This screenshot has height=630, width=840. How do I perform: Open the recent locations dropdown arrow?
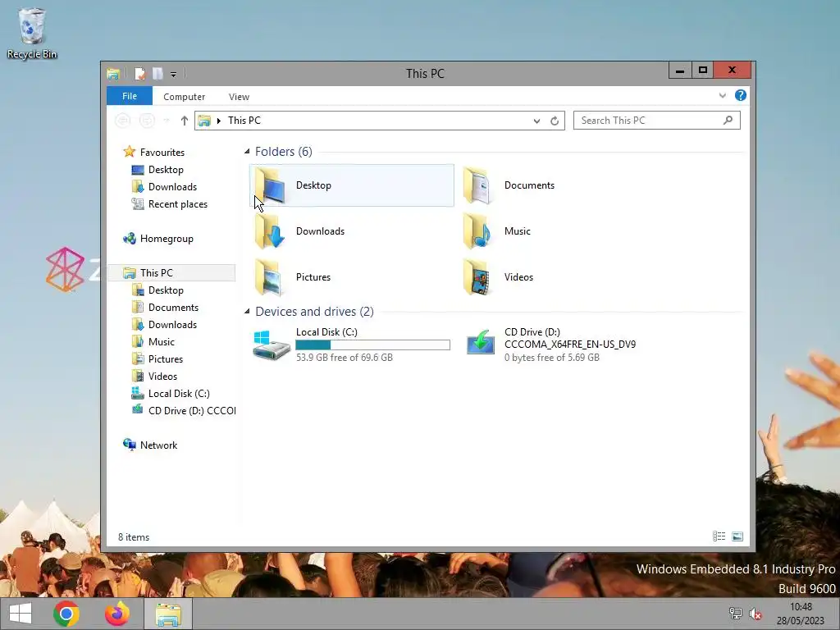point(166,121)
